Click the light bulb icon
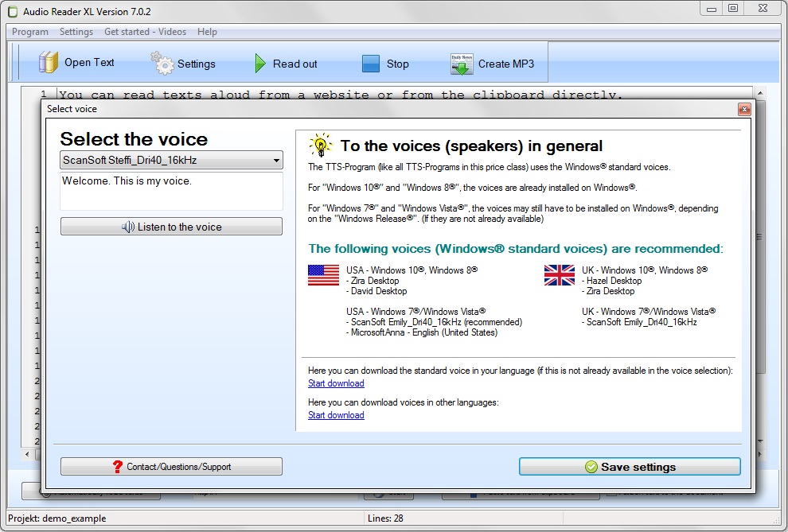This screenshot has height=532, width=788. (x=320, y=146)
